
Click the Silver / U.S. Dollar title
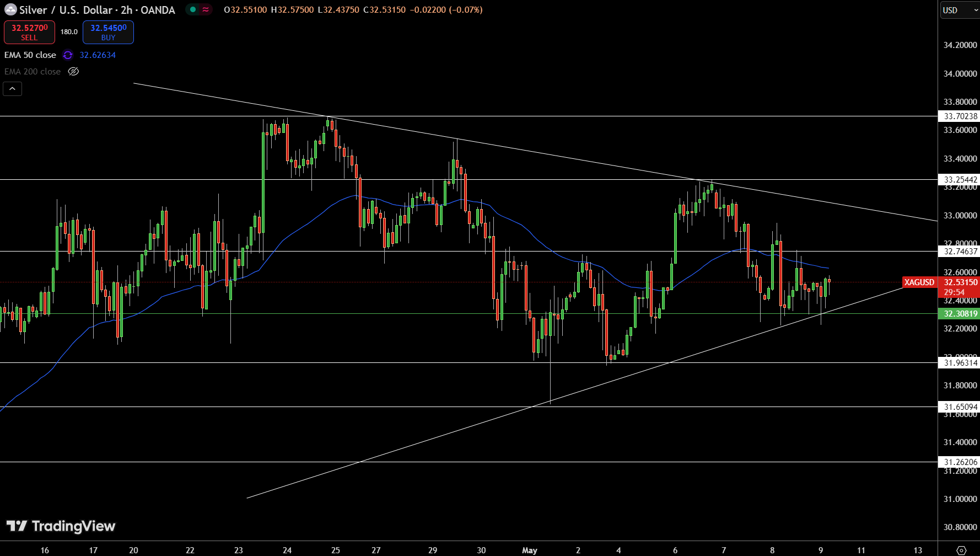click(x=66, y=10)
